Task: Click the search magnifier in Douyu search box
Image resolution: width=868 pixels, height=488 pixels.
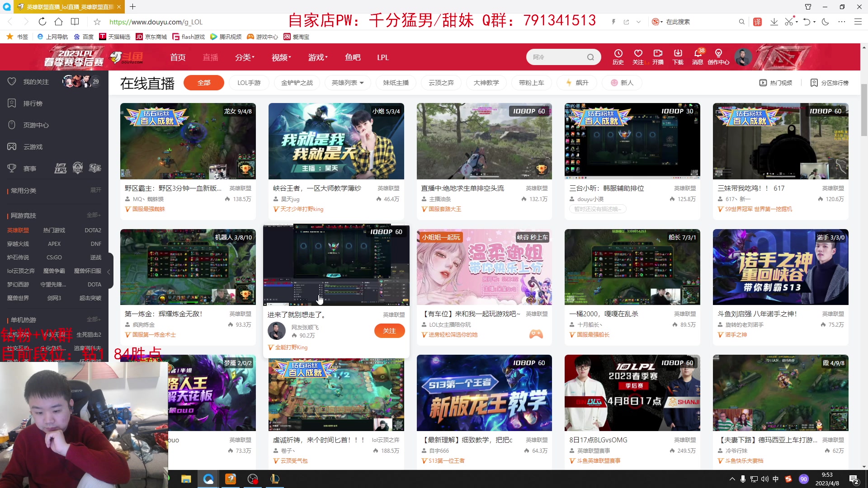Action: pos(590,57)
